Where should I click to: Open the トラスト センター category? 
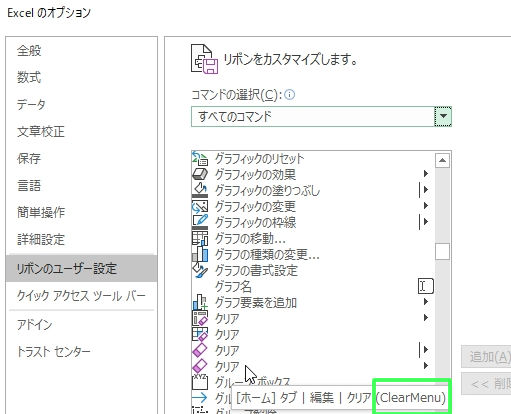coord(81,351)
